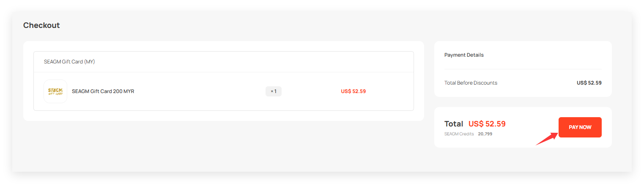Click the large red Total amount US$ 52.59

click(x=487, y=124)
